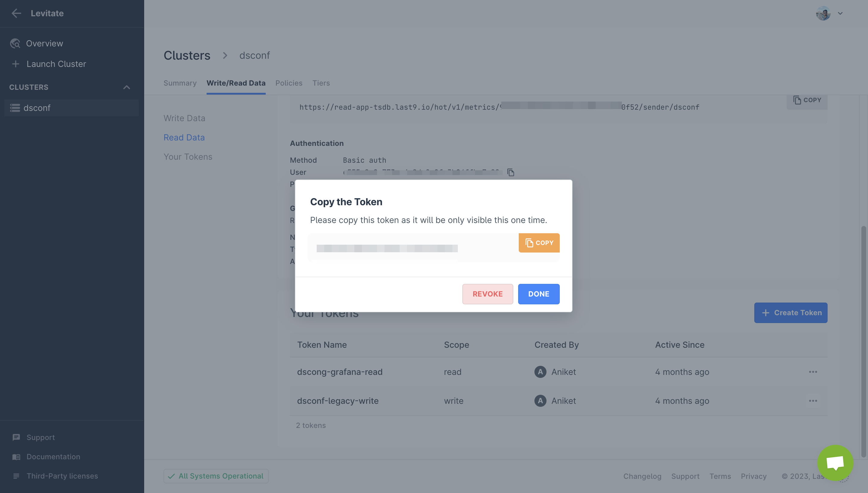Open Overview from the sidebar
This screenshot has height=493, width=868.
[x=44, y=43]
